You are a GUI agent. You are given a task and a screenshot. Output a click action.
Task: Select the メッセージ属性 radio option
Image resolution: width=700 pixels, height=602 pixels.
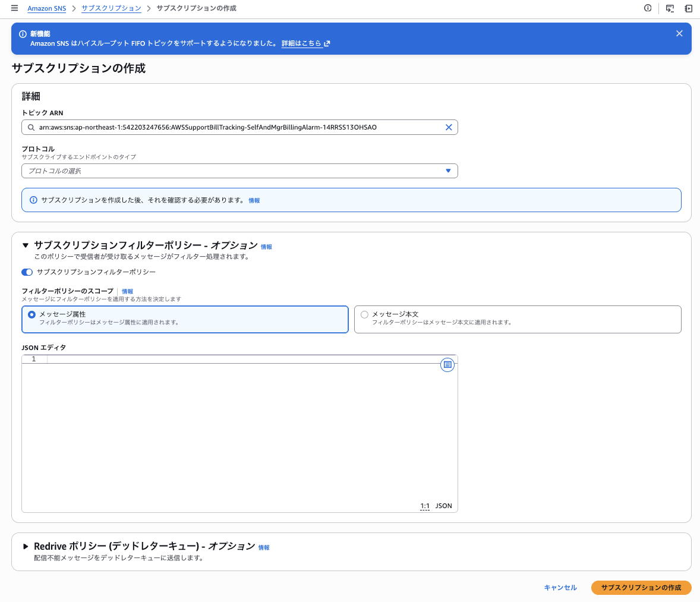coord(31,314)
